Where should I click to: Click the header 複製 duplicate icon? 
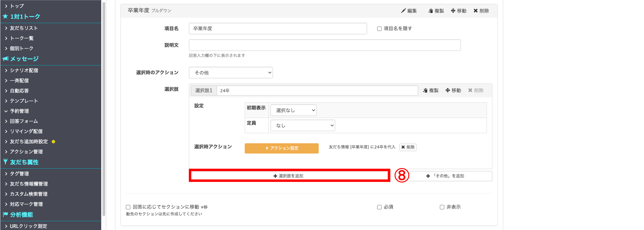[x=430, y=11]
